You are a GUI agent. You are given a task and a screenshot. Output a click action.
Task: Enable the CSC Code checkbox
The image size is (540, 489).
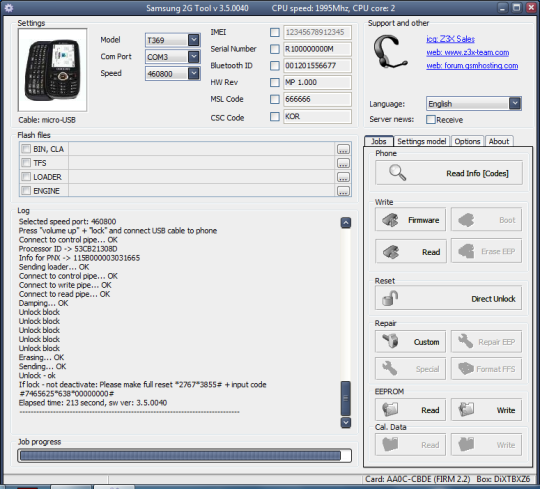point(274,116)
